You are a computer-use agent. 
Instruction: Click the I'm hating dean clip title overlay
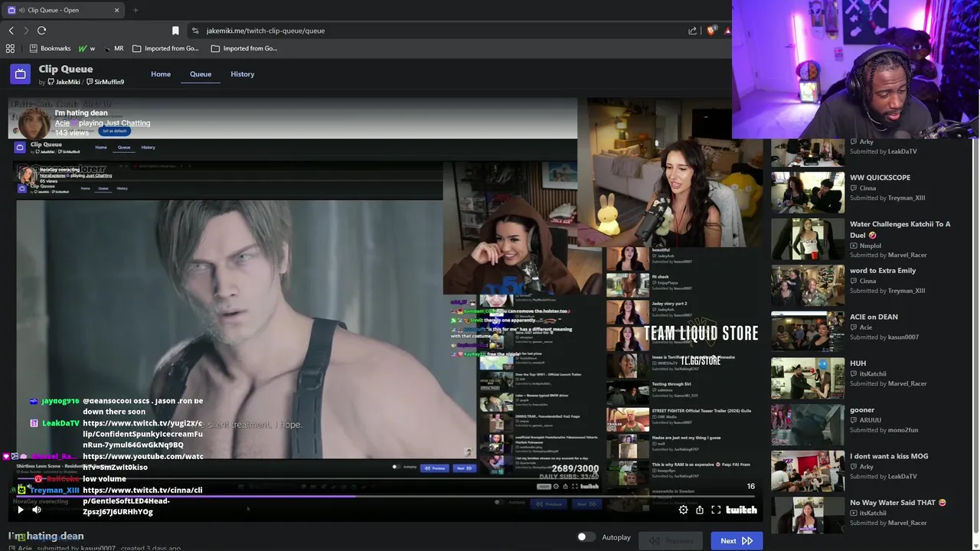pyautogui.click(x=81, y=112)
